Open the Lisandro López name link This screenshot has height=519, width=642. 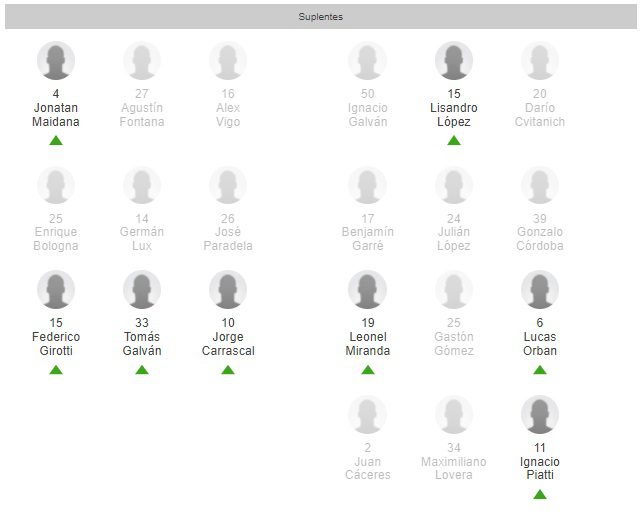click(x=454, y=114)
